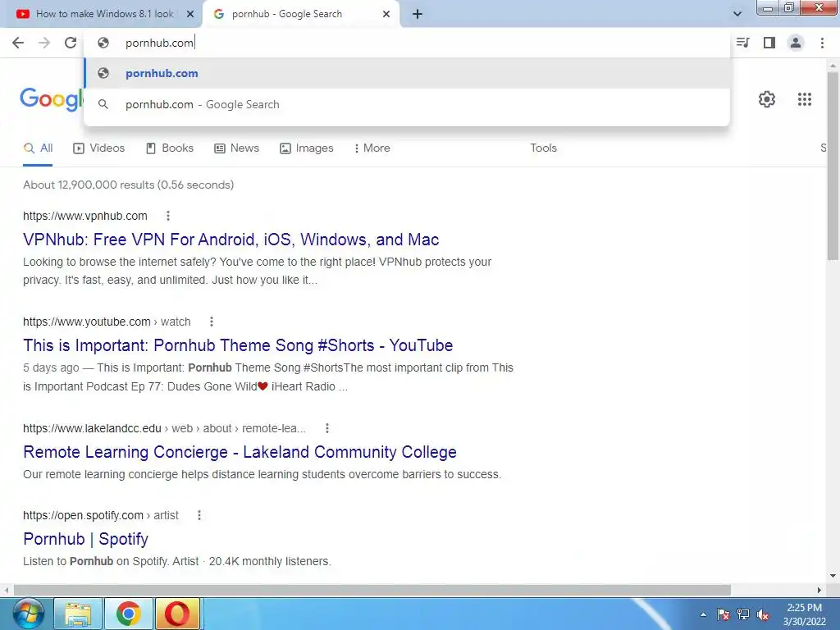Open Remote Learning Concierge Lakeland link
This screenshot has height=630, width=840.
pyautogui.click(x=240, y=452)
